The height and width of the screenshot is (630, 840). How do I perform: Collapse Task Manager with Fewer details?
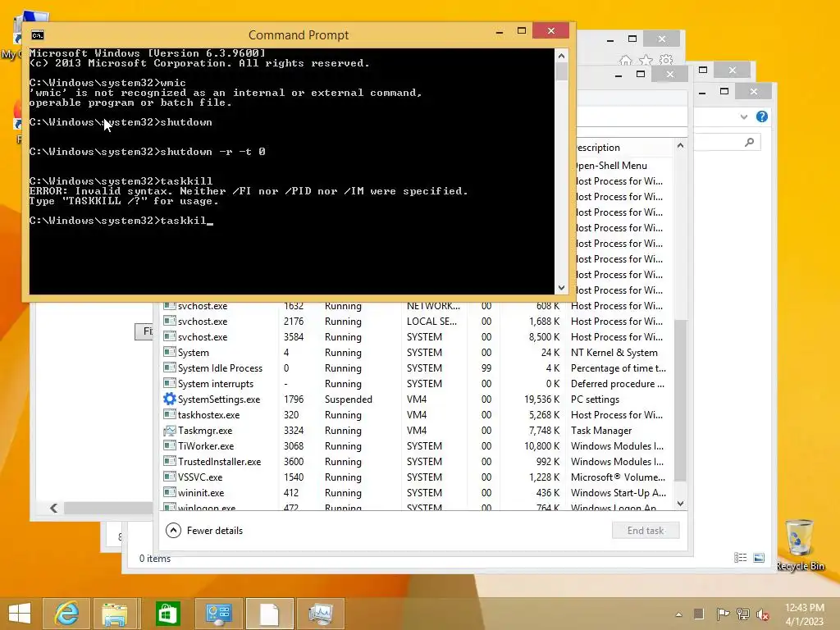coord(204,531)
